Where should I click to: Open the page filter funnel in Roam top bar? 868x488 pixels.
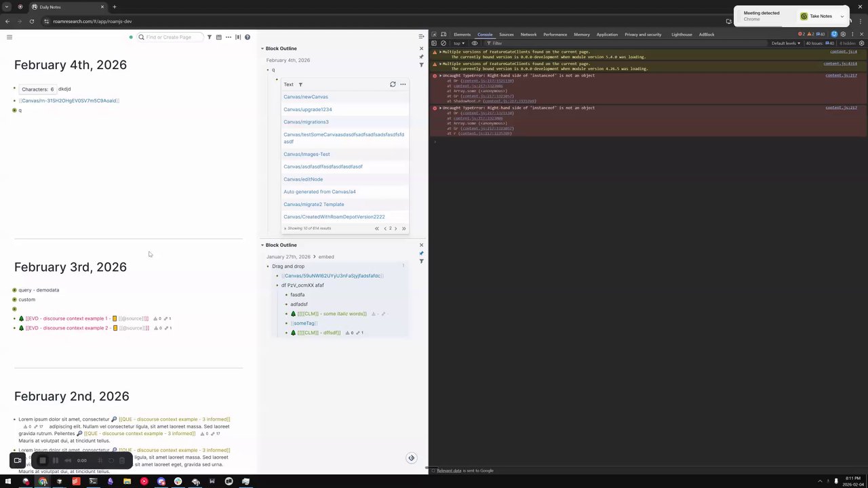210,37
